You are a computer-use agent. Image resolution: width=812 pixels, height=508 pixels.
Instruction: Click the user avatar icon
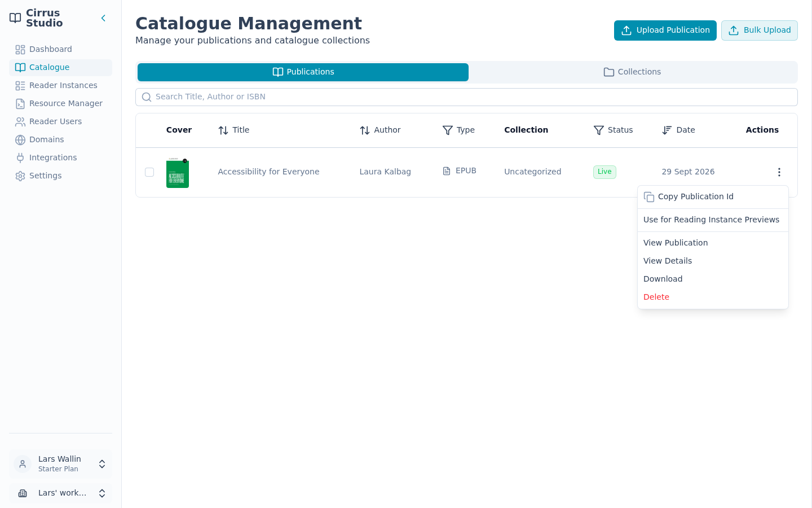tap(23, 464)
